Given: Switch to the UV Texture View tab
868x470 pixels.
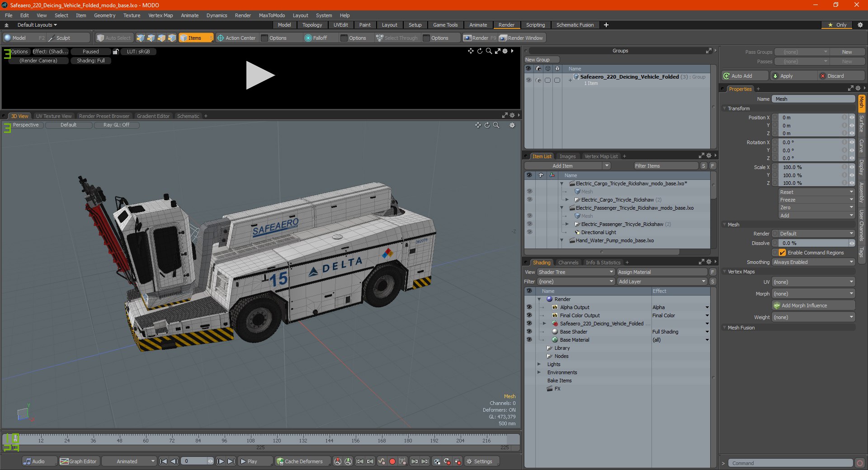Looking at the screenshot, I should [54, 116].
